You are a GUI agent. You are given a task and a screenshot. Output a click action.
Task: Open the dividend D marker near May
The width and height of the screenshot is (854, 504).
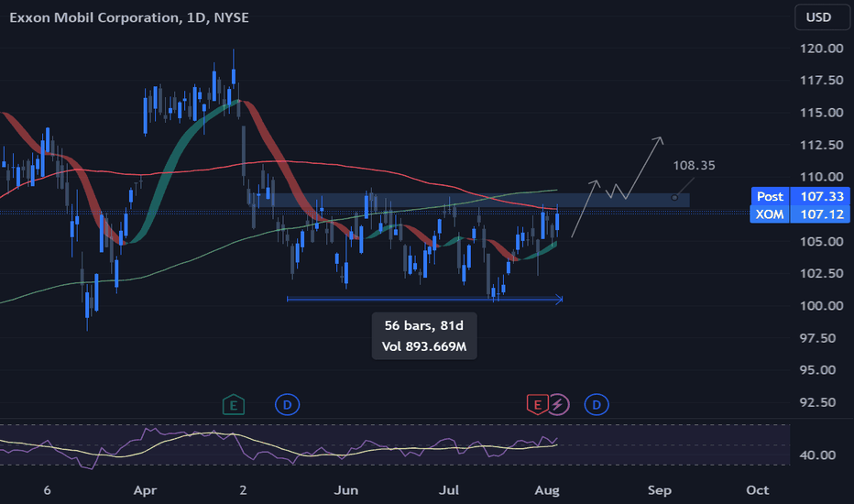[287, 405]
